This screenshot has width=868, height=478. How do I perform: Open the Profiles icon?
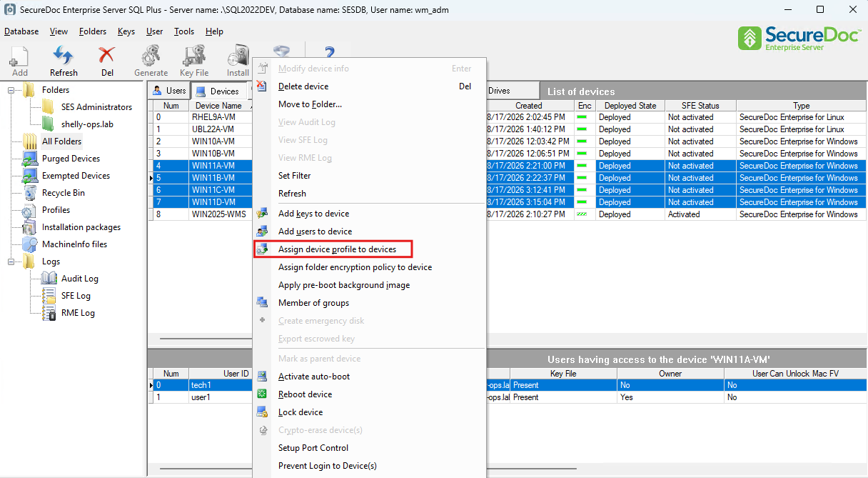(x=30, y=210)
